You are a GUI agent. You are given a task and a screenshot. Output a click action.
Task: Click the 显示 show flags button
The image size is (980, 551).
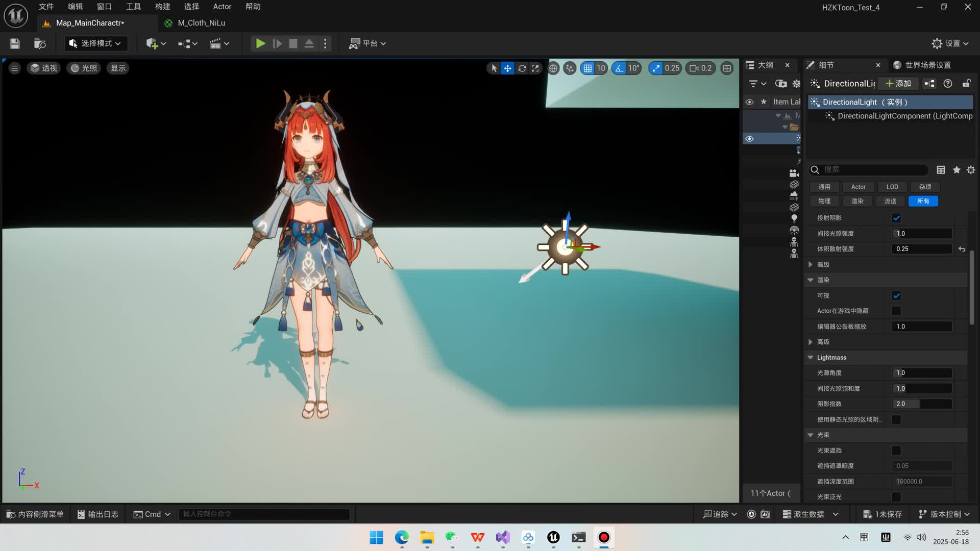(118, 68)
